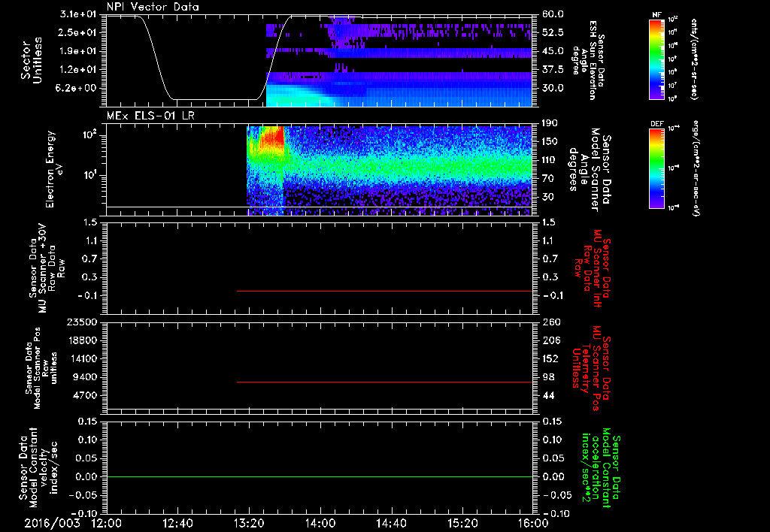Image resolution: width=770 pixels, height=532 pixels.
Task: Click the '60.0' sun elevation tick label
Action: click(553, 14)
